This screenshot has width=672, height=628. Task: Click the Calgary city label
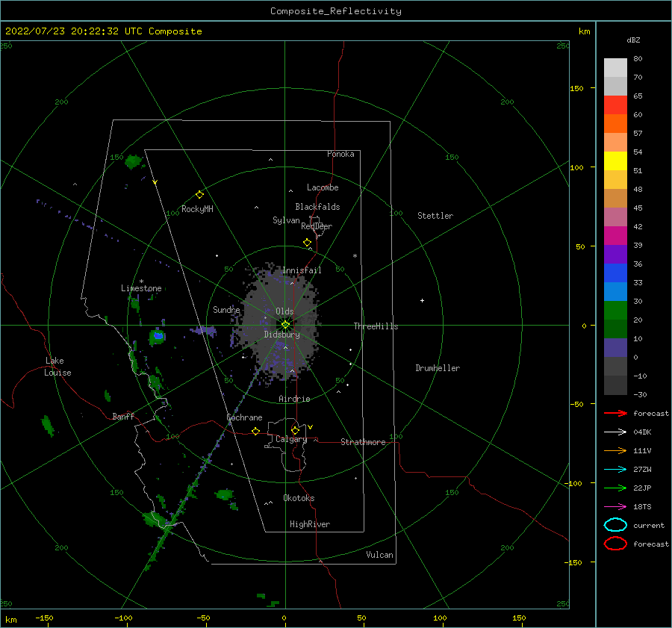click(291, 439)
